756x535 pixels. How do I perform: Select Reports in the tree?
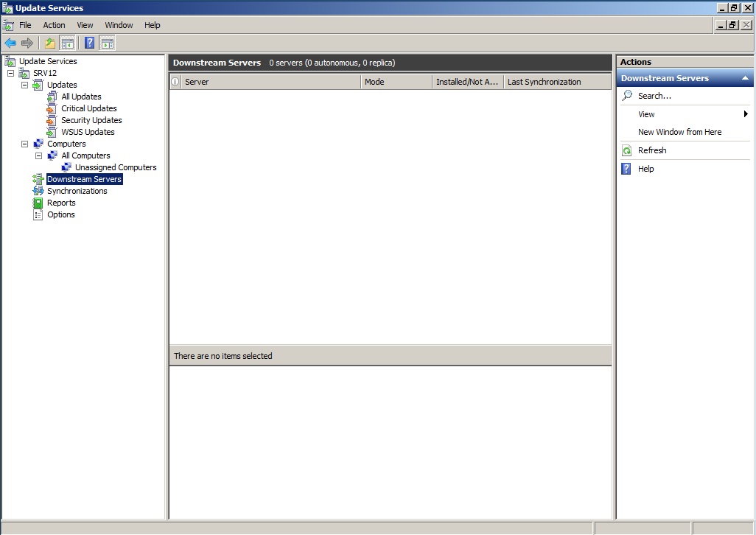pyautogui.click(x=61, y=203)
